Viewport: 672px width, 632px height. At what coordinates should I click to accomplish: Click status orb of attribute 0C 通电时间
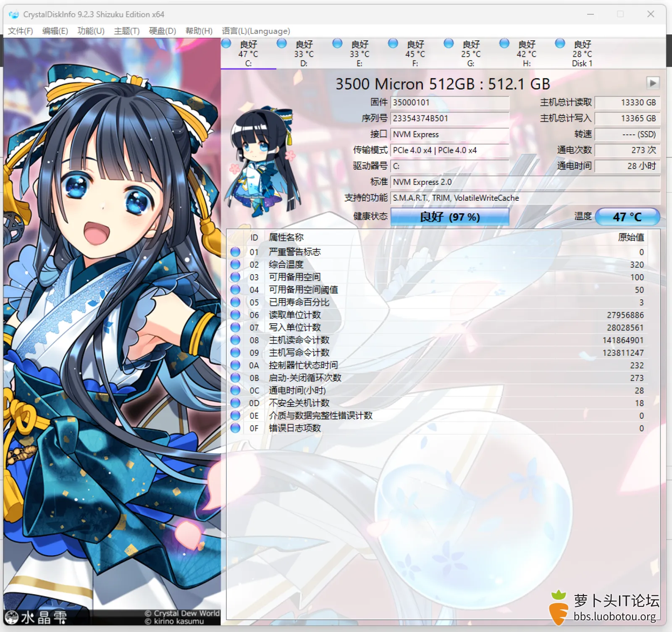point(236,391)
